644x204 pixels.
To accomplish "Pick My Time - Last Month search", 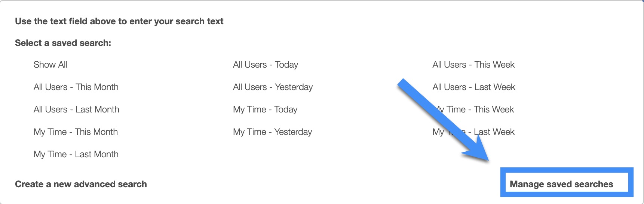I will click(x=76, y=154).
